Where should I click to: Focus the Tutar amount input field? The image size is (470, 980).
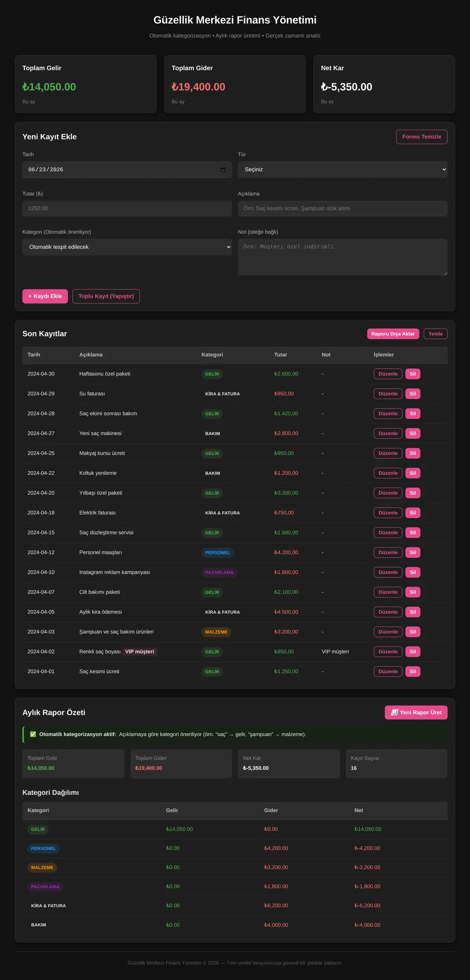pyautogui.click(x=127, y=209)
